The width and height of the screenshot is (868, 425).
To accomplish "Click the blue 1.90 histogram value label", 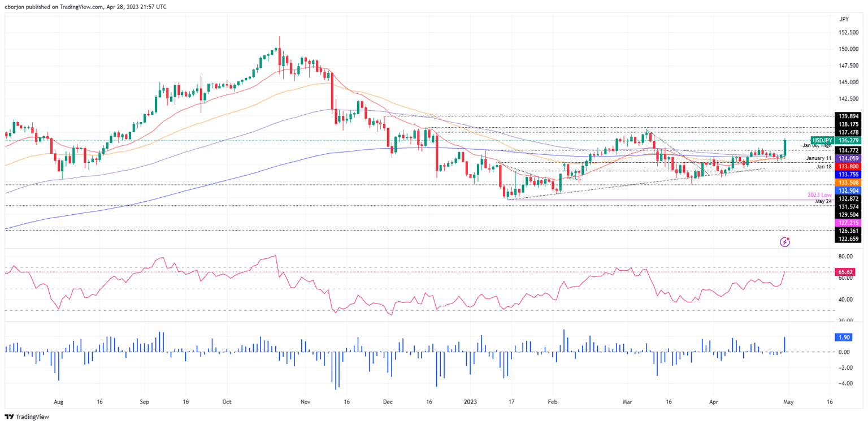I will point(843,337).
